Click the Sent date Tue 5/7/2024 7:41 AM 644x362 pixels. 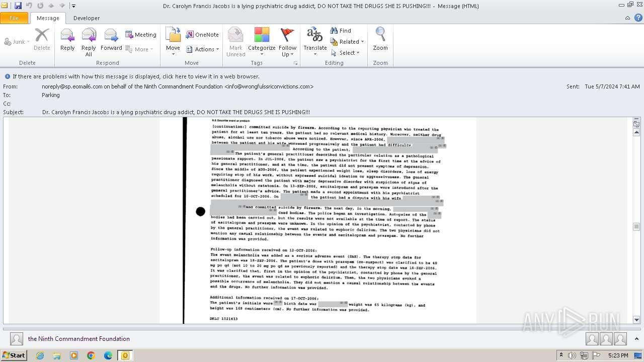pos(612,86)
